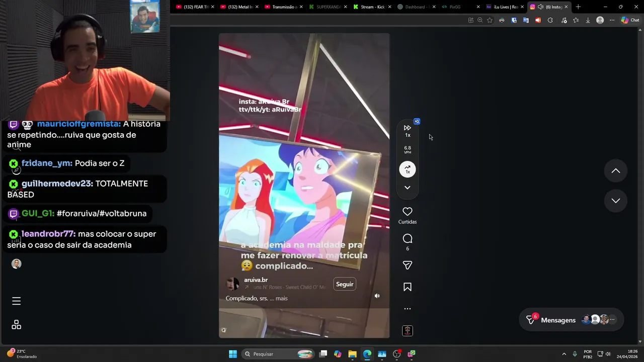Expand caption with 'mais' link
644x362 pixels.
282,298
